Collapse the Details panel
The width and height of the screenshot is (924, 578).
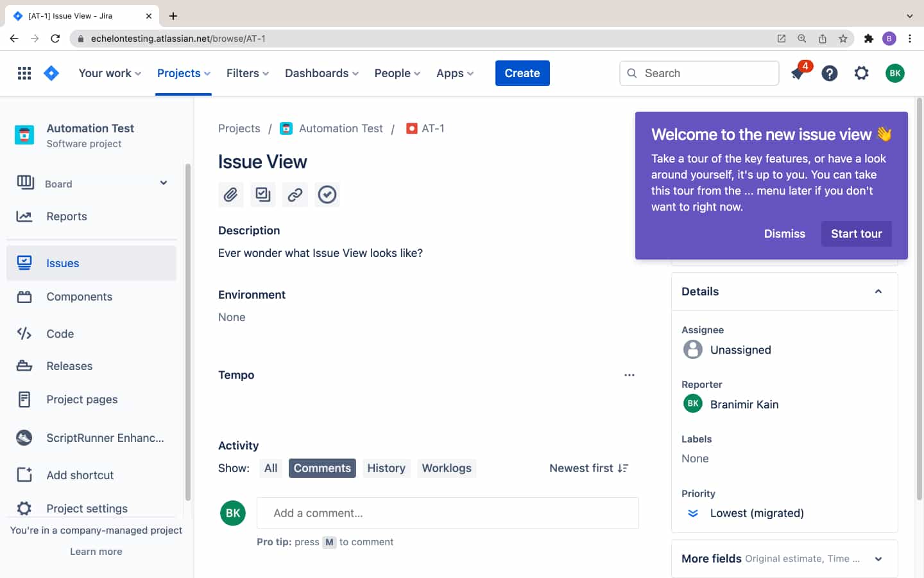pos(878,291)
